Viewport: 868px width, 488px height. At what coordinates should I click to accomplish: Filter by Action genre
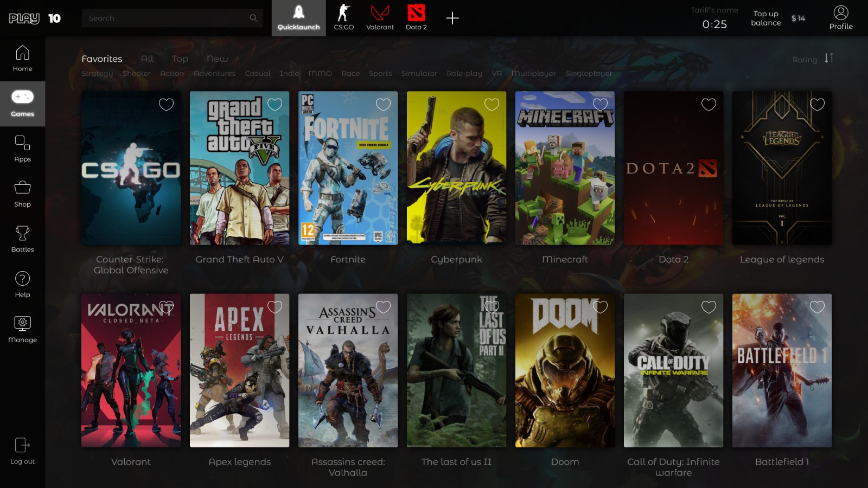[x=172, y=73]
